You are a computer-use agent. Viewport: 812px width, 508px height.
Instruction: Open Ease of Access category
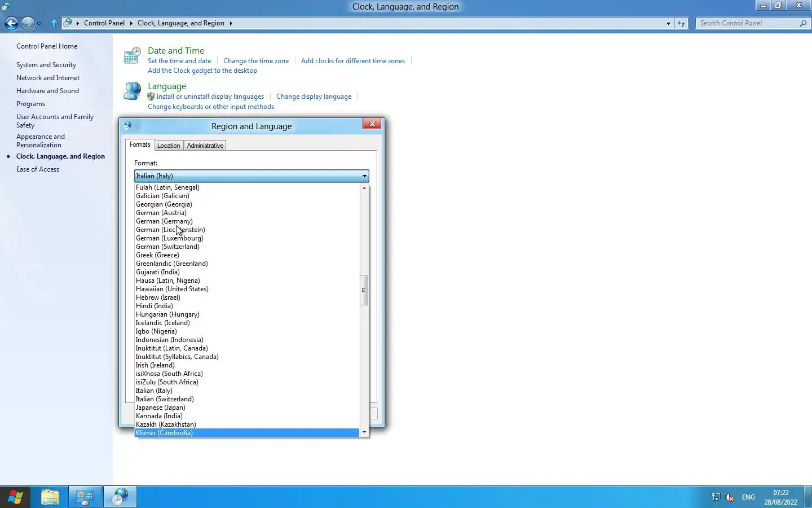(x=38, y=169)
